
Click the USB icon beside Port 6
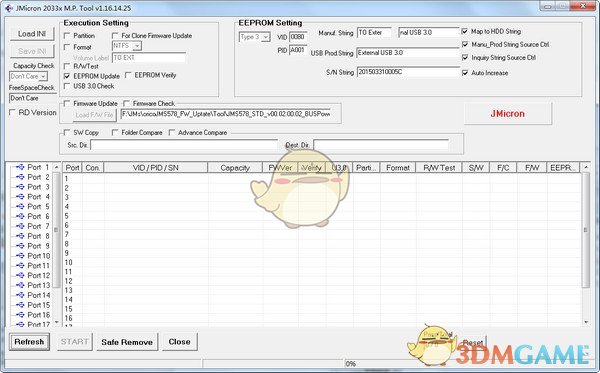pos(20,217)
